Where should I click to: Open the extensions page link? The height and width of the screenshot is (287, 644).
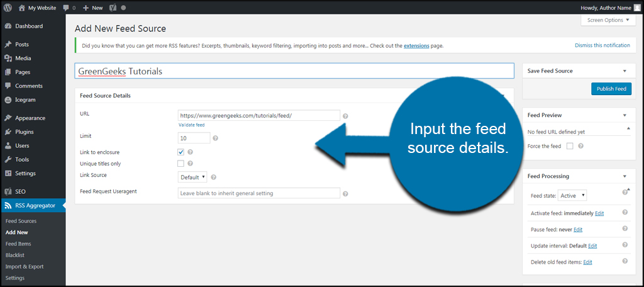point(416,46)
